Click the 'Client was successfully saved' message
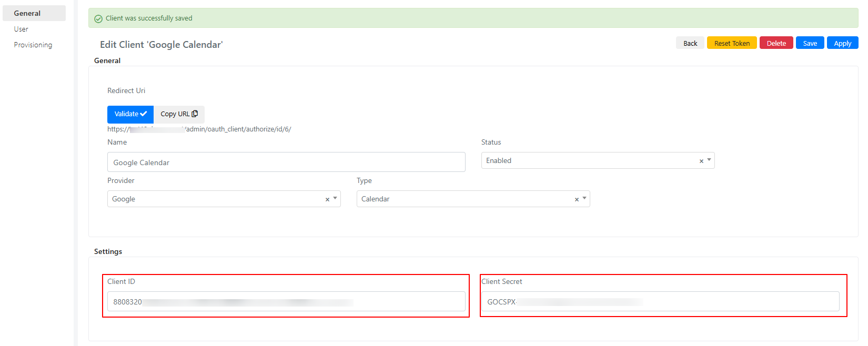The height and width of the screenshot is (346, 868). pyautogui.click(x=149, y=18)
